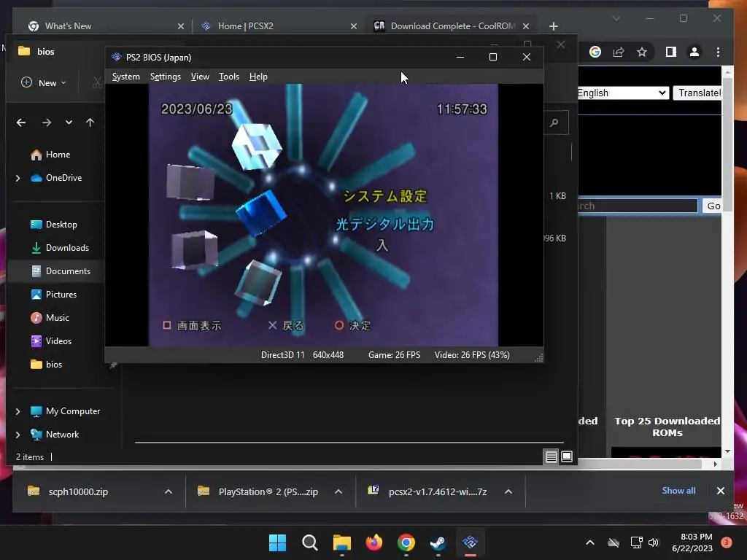The width and height of the screenshot is (747, 560).
Task: Click the Google icon in Chrome toolbar
Action: (x=595, y=52)
